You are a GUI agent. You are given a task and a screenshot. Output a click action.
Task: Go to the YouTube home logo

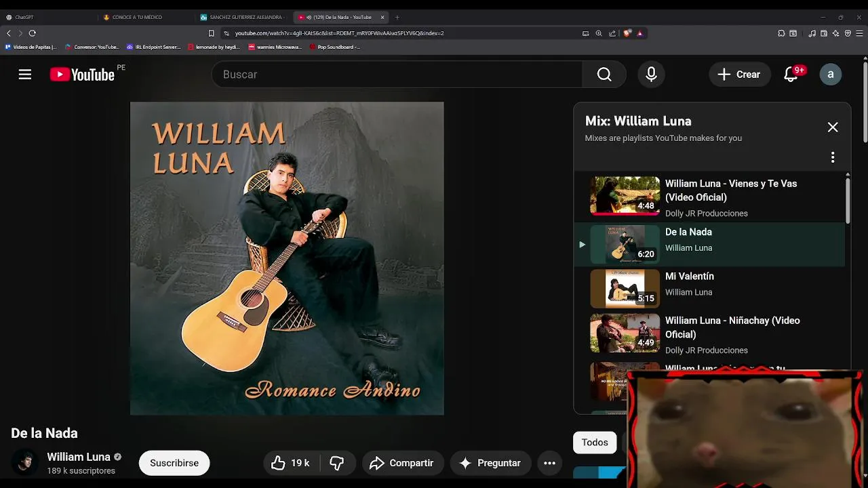[82, 75]
